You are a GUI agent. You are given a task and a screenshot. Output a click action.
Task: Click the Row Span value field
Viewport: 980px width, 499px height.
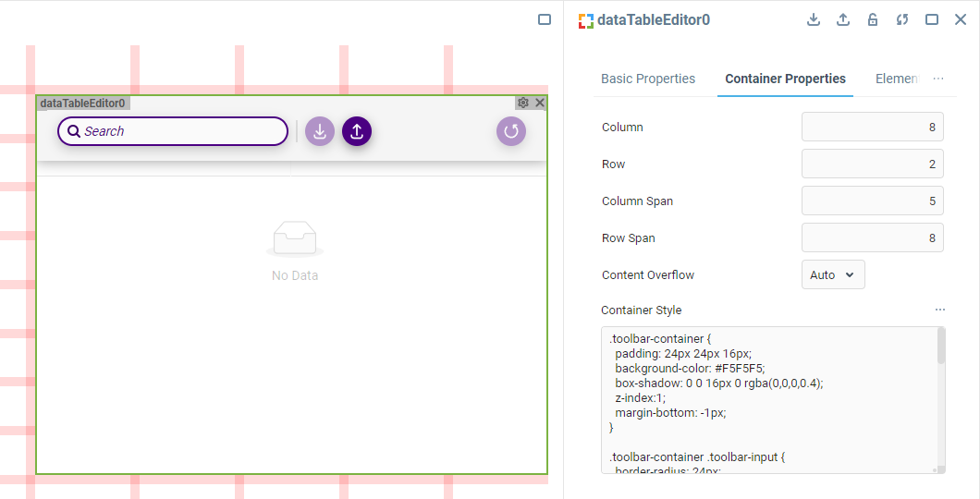[x=872, y=237]
